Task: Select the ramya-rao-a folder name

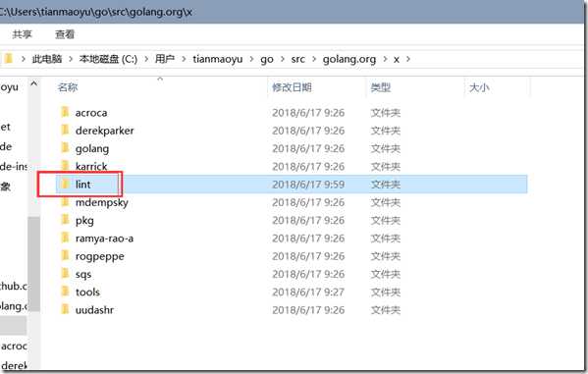Action: coord(104,239)
